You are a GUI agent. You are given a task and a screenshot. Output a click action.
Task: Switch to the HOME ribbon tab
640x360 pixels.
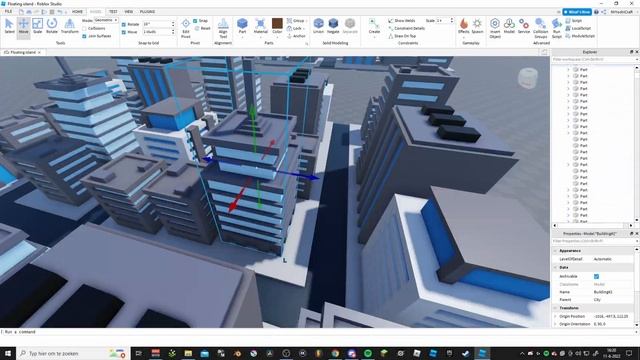point(77,11)
